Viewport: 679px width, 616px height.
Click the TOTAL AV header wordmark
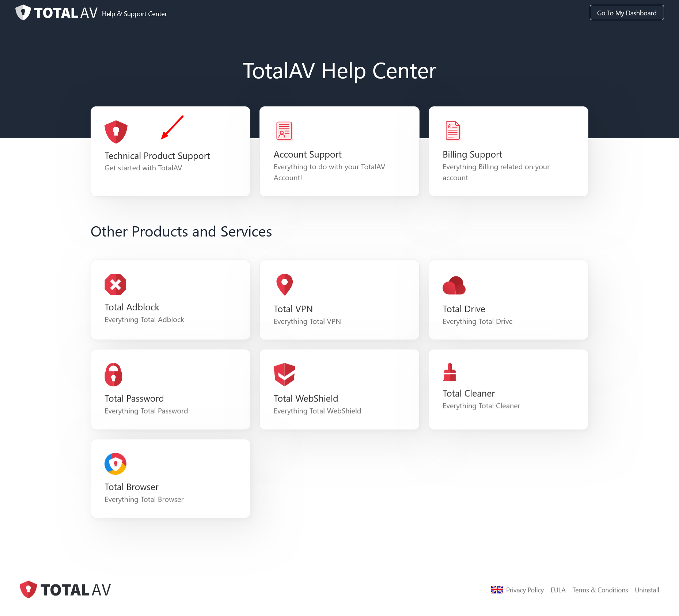[x=66, y=13]
